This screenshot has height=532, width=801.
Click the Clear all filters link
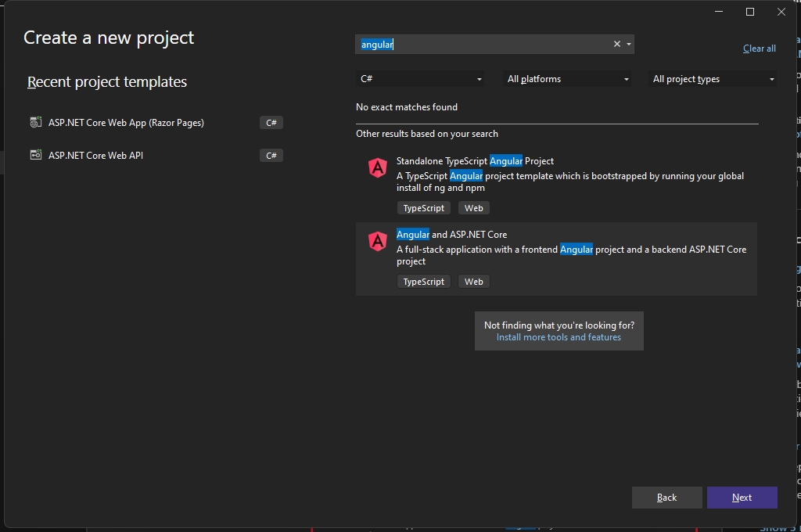pyautogui.click(x=759, y=49)
